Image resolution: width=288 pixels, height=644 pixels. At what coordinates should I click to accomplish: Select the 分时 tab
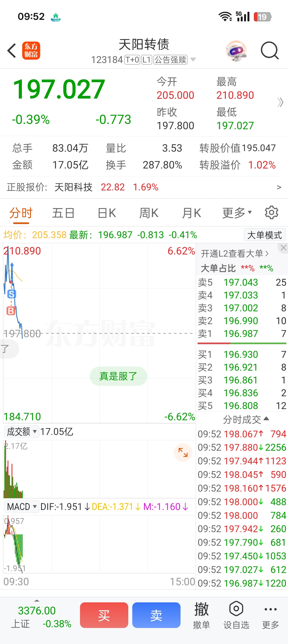click(21, 213)
